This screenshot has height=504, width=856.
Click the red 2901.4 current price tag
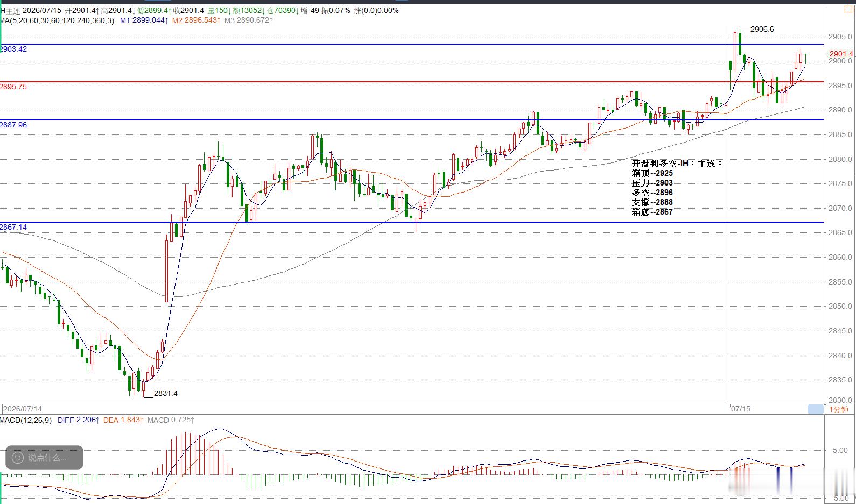click(x=841, y=54)
